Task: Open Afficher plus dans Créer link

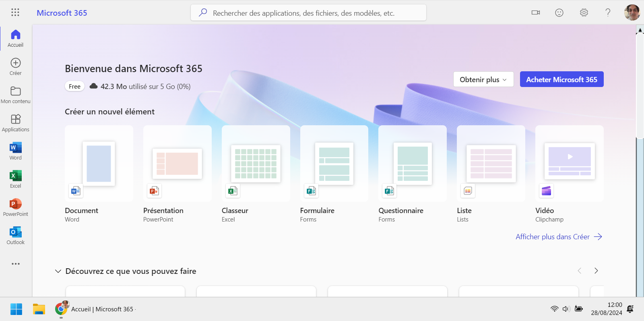Action: (x=559, y=237)
